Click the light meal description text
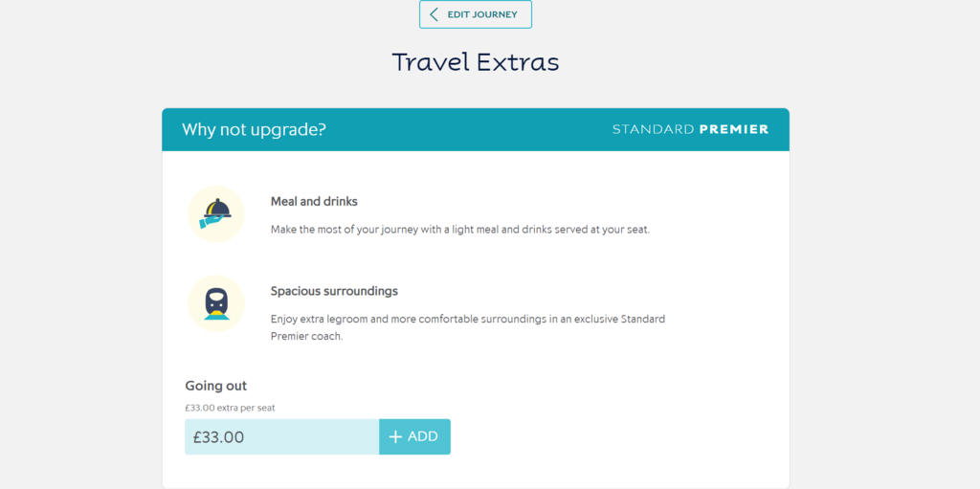The height and width of the screenshot is (489, 980). point(459,230)
